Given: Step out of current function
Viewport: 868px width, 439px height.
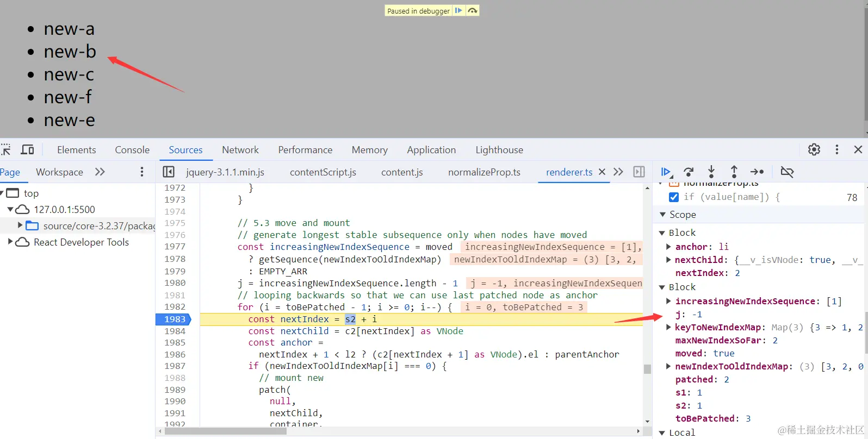Looking at the screenshot, I should pyautogui.click(x=734, y=172).
